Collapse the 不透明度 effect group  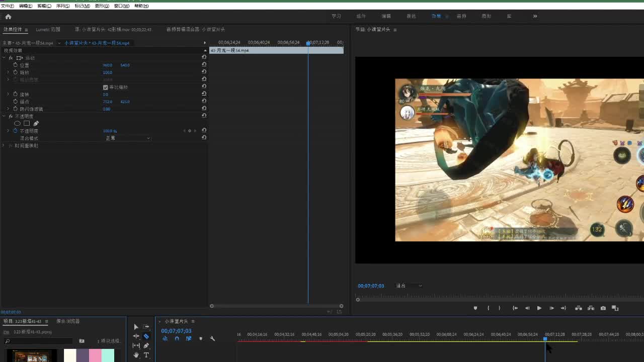(x=4, y=116)
